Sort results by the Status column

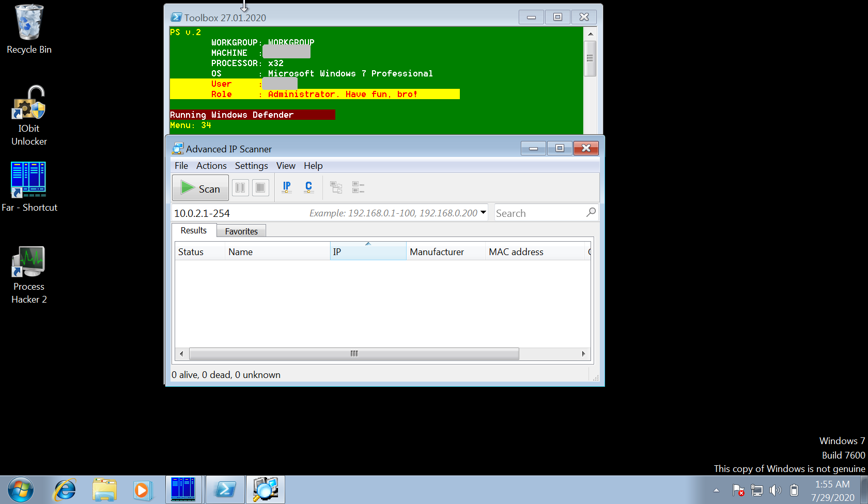point(200,252)
